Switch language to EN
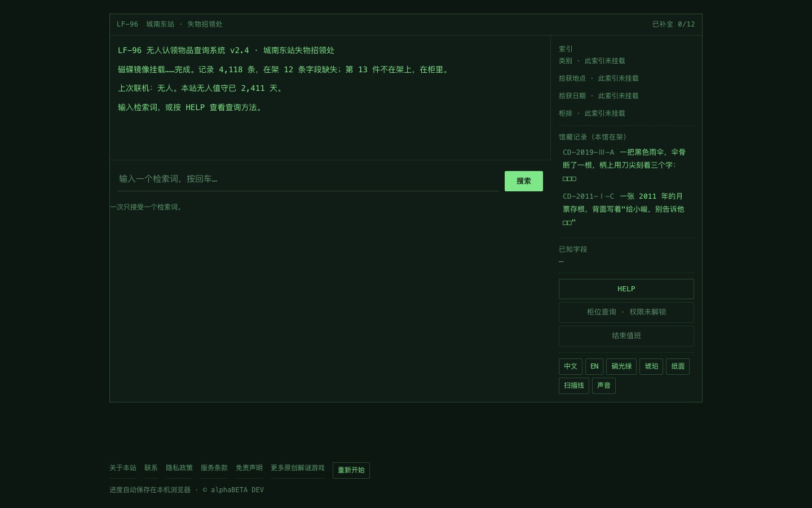This screenshot has height=508, width=812. (594, 366)
